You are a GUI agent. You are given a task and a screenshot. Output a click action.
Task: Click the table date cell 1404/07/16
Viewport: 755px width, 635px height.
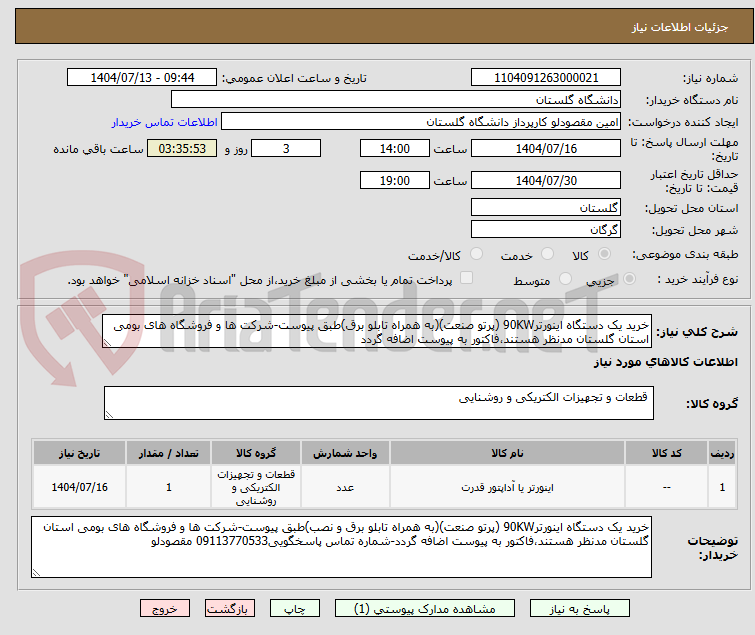coord(79,487)
